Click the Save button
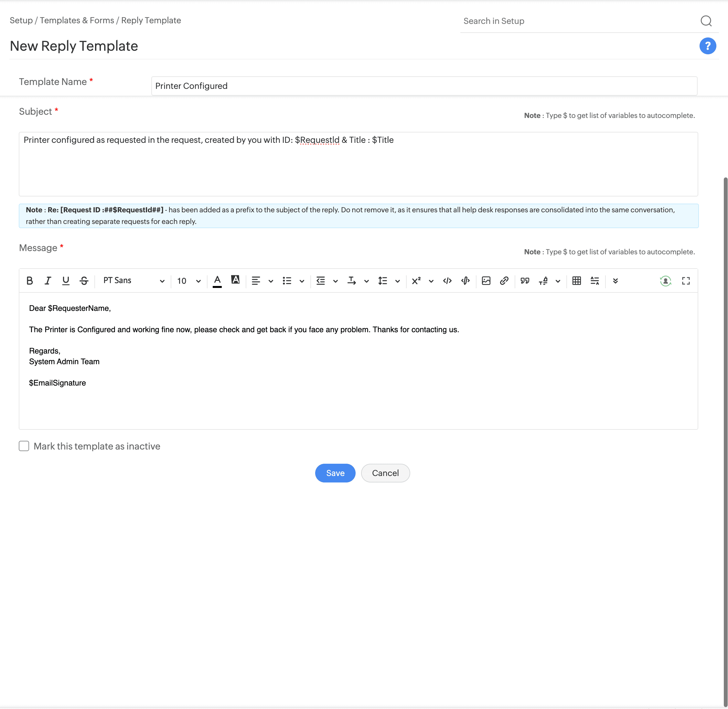Screen dimensions: 728x709 click(x=335, y=473)
